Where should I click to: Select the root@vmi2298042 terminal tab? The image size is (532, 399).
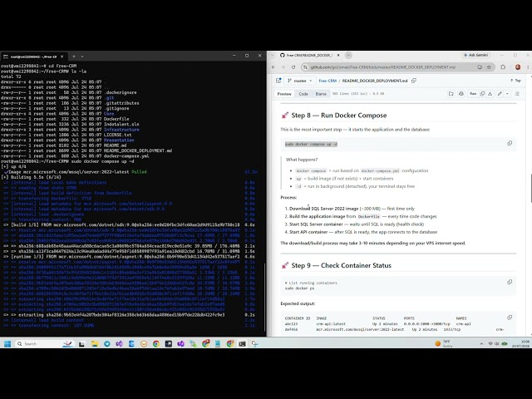(x=33, y=57)
